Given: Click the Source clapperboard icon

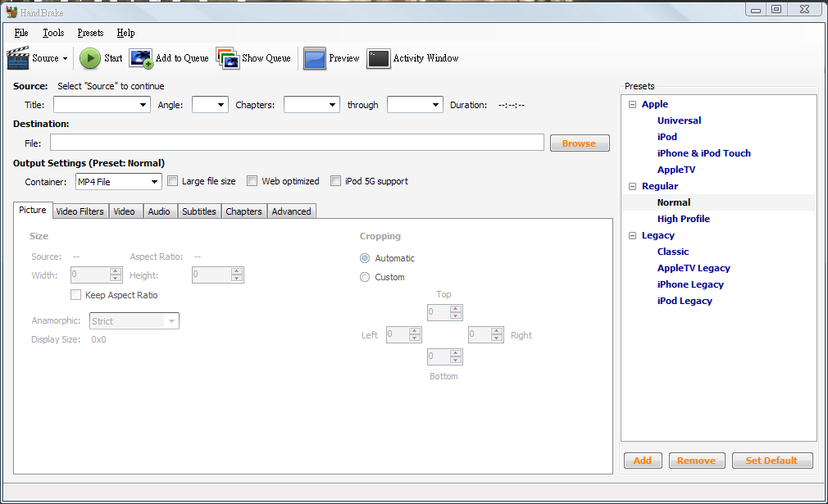Looking at the screenshot, I should pyautogui.click(x=18, y=58).
